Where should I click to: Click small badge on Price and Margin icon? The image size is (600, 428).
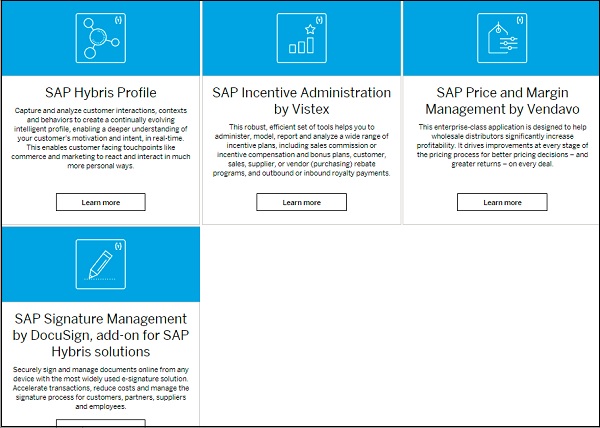pyautogui.click(x=521, y=18)
